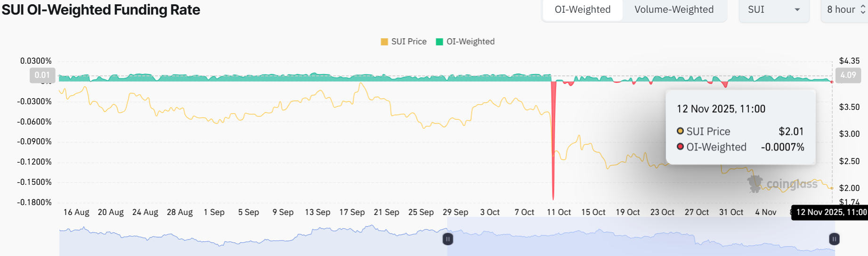This screenshot has width=868, height=256.
Task: Click the red dot beside tooltip OI-Weighted
Action: [680, 147]
